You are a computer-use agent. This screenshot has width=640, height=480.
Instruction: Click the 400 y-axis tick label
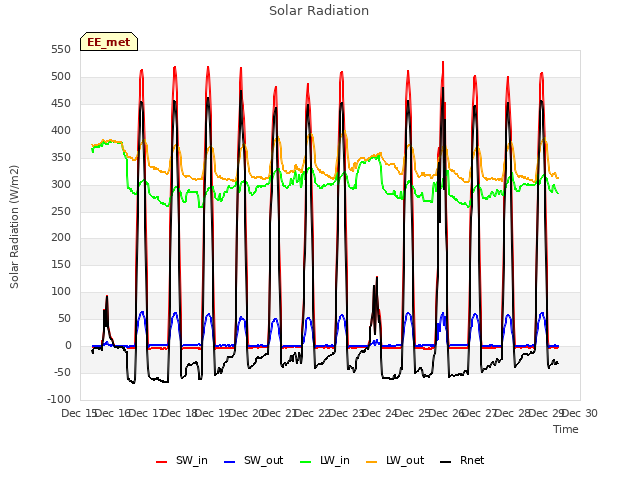pyautogui.click(x=61, y=131)
